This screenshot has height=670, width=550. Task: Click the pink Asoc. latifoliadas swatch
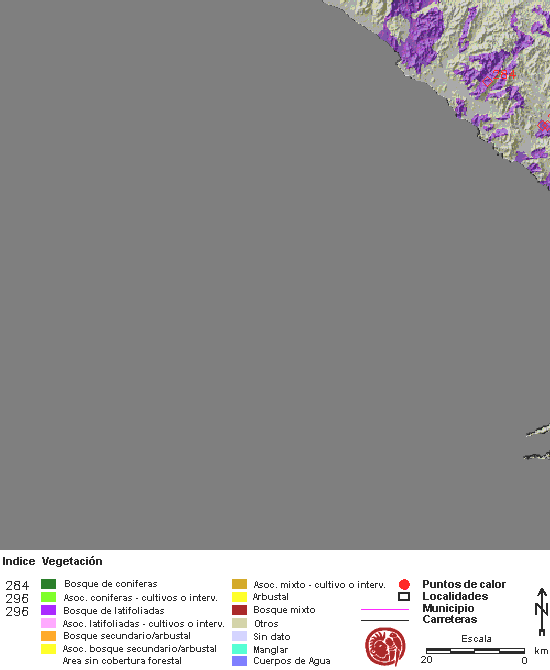48,623
